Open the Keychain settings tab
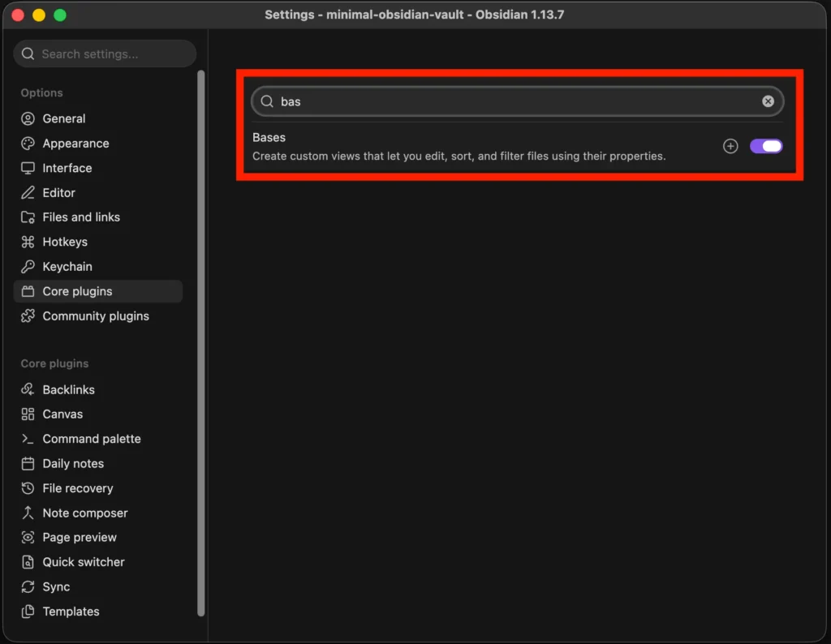Viewport: 831px width, 644px height. [98, 266]
